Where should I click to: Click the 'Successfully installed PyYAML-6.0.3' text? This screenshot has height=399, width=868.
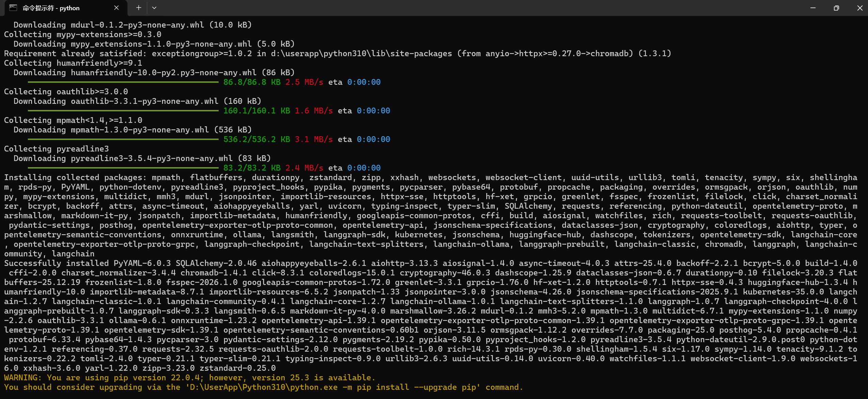tap(88, 263)
